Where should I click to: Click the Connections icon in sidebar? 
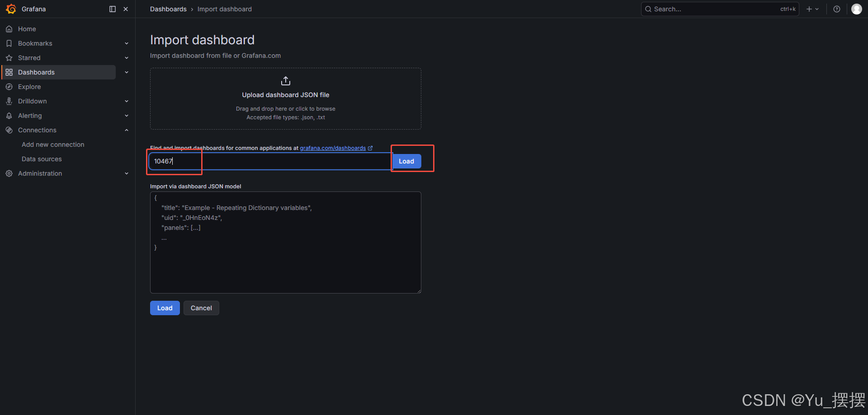pyautogui.click(x=9, y=130)
